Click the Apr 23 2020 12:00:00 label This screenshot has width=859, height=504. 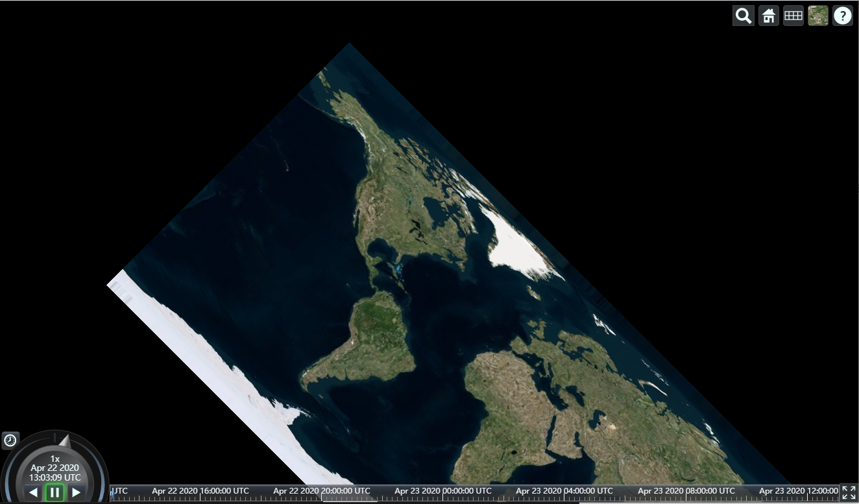click(801, 491)
